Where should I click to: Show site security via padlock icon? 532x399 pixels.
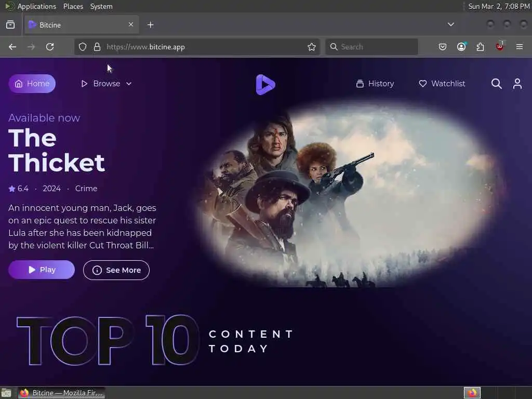[x=97, y=47]
